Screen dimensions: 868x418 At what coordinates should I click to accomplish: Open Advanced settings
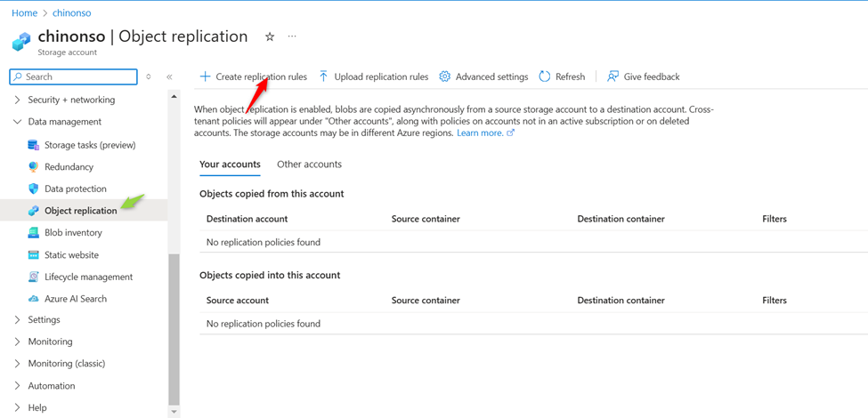coord(483,76)
